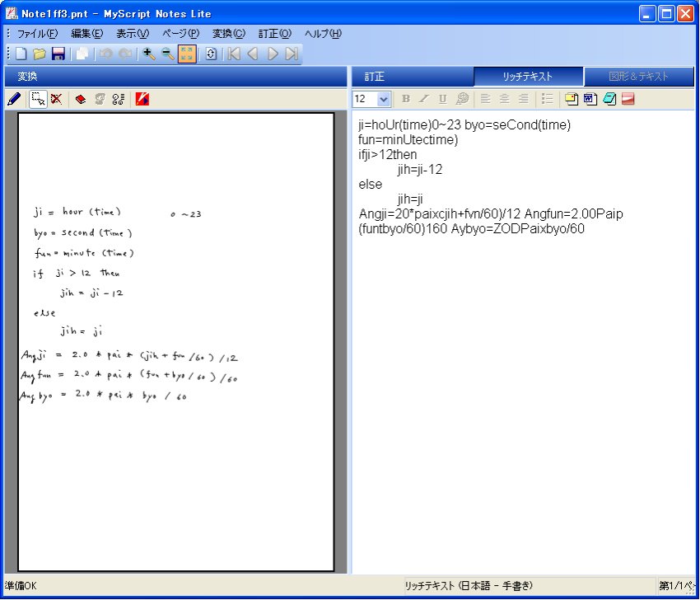Open the ファイル(F) menu

tap(37, 34)
